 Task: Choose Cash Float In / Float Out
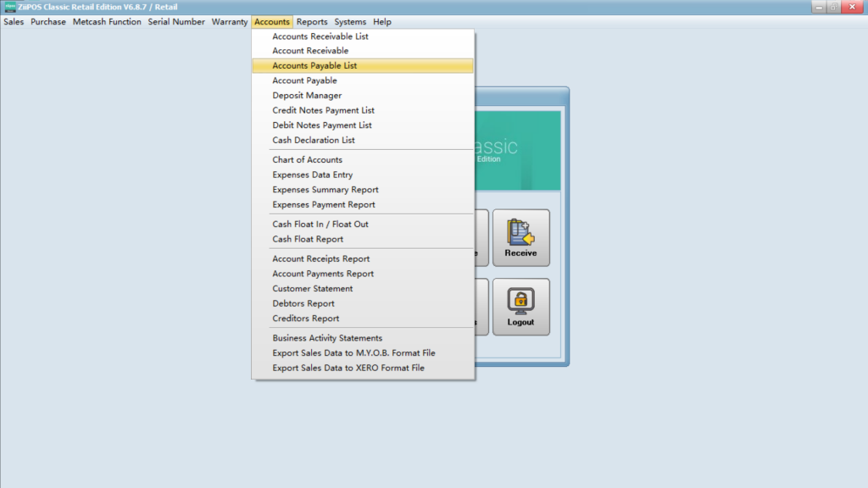coord(320,225)
